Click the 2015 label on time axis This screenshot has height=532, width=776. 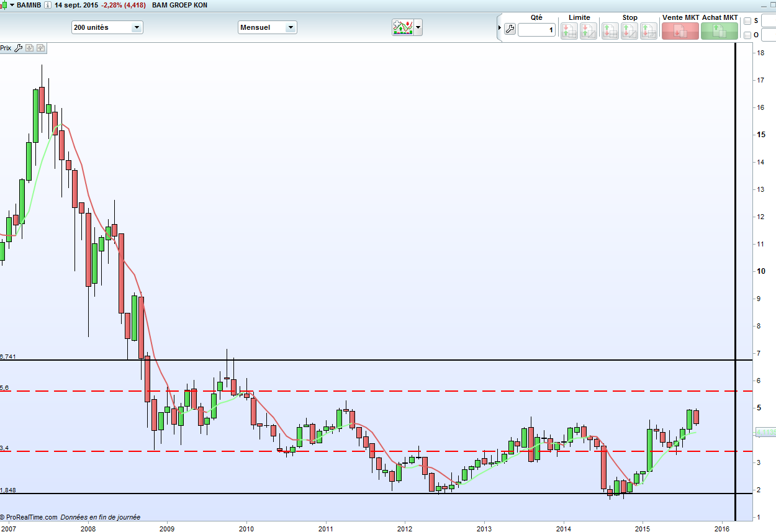[643, 528]
